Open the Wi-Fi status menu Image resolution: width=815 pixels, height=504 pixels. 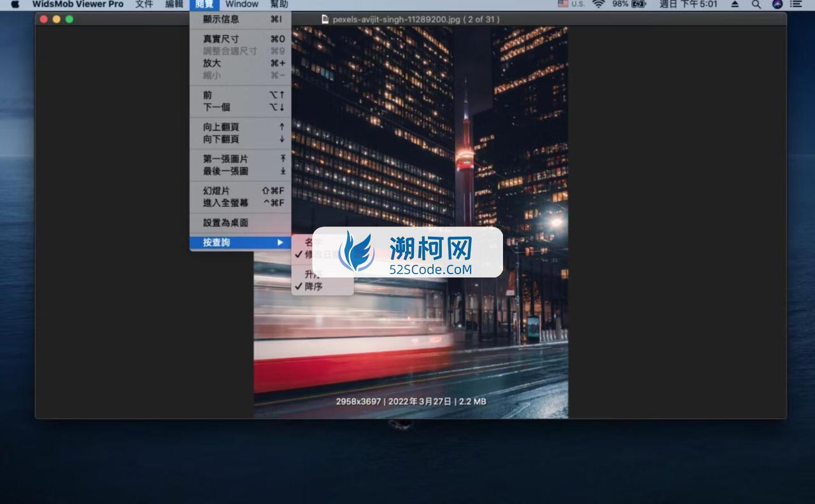click(x=598, y=4)
